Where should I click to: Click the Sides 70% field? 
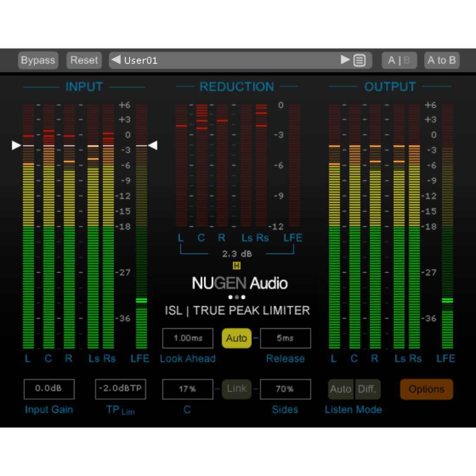pyautogui.click(x=285, y=389)
